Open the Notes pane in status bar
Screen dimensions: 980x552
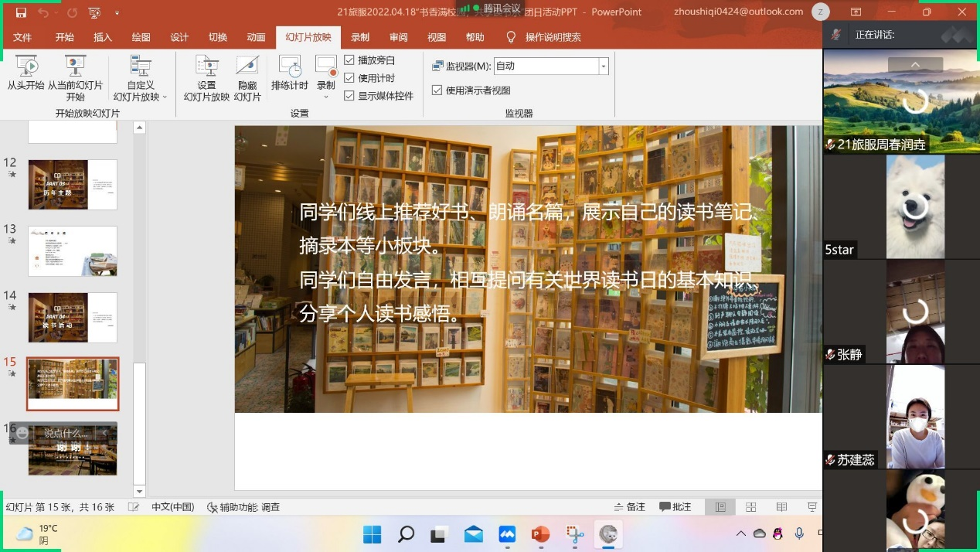click(x=629, y=507)
